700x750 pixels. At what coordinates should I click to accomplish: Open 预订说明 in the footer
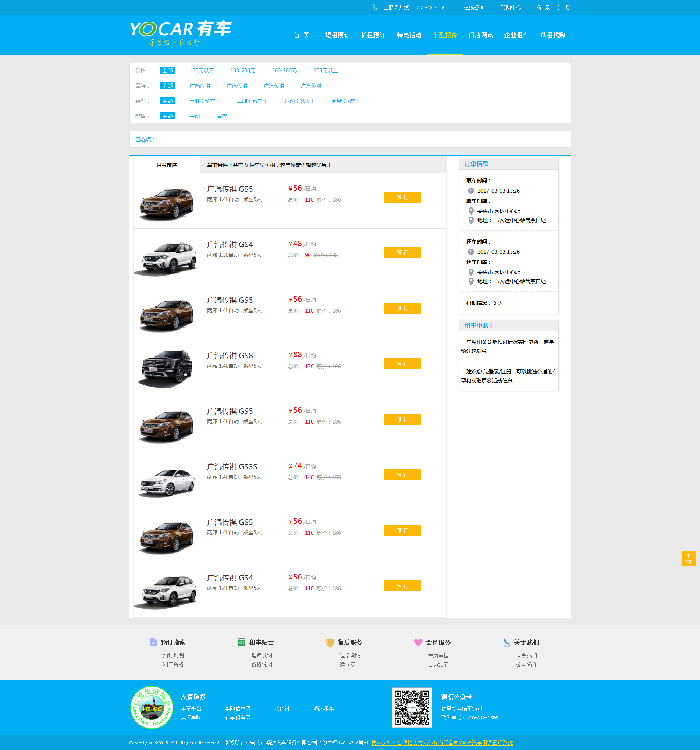(173, 655)
